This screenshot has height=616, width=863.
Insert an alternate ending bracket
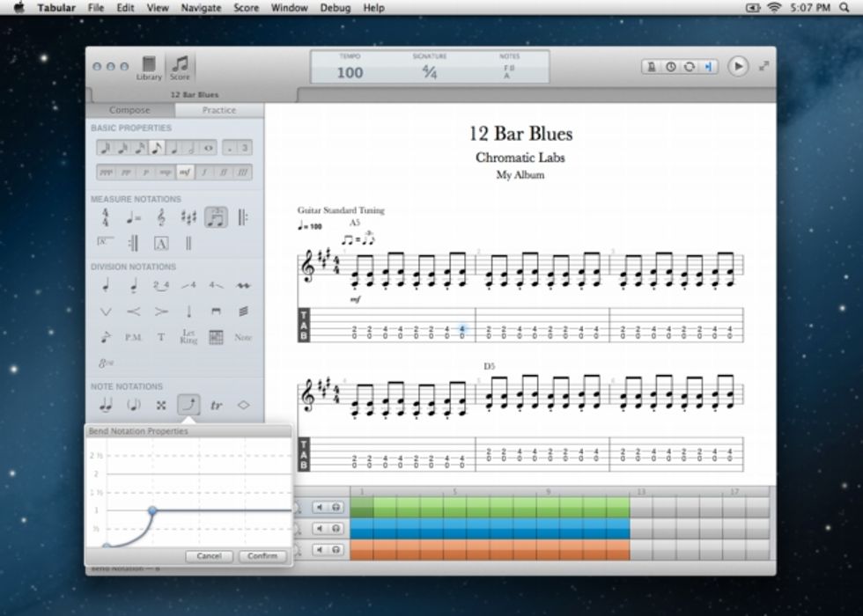click(x=105, y=243)
